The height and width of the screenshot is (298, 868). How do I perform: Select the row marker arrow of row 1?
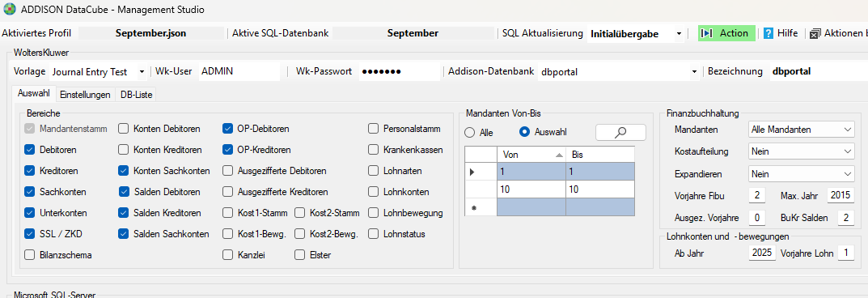click(472, 172)
